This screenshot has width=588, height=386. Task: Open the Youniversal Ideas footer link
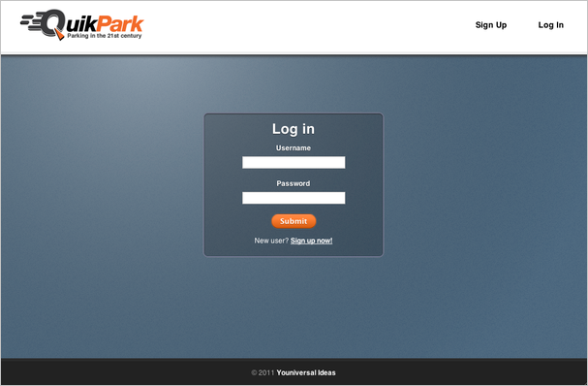pyautogui.click(x=306, y=372)
